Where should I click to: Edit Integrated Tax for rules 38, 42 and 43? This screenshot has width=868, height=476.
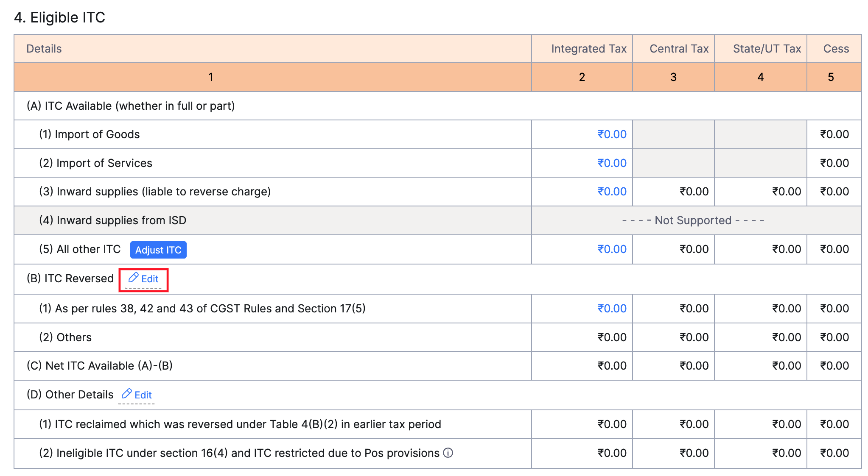point(612,308)
